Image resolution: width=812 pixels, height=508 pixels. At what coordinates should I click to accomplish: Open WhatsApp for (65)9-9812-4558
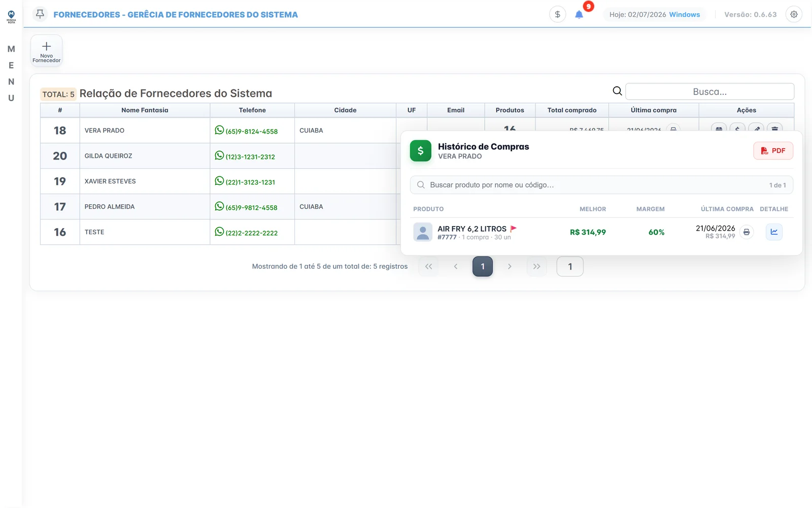(219, 206)
